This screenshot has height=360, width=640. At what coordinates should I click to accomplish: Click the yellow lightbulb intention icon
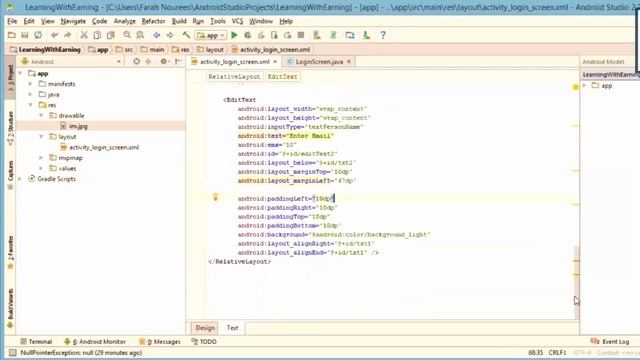[216, 198]
